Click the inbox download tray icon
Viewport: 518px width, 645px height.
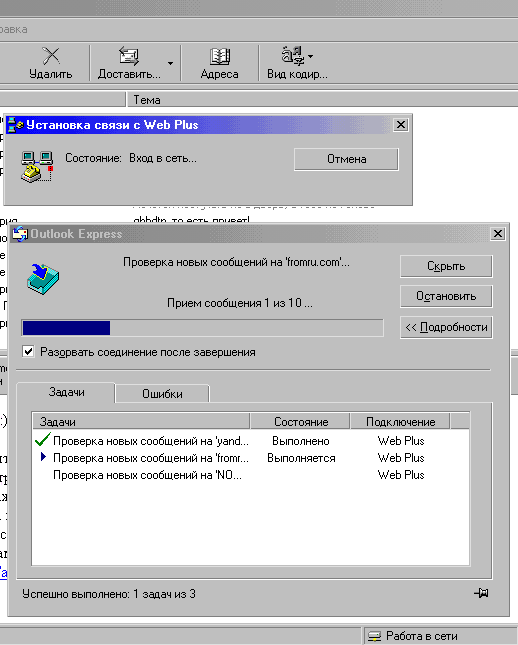tap(43, 279)
